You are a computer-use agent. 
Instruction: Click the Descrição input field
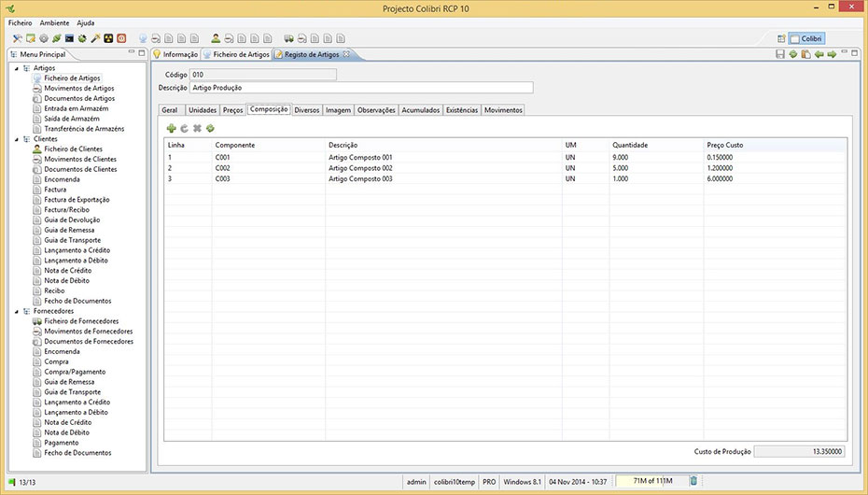click(360, 88)
